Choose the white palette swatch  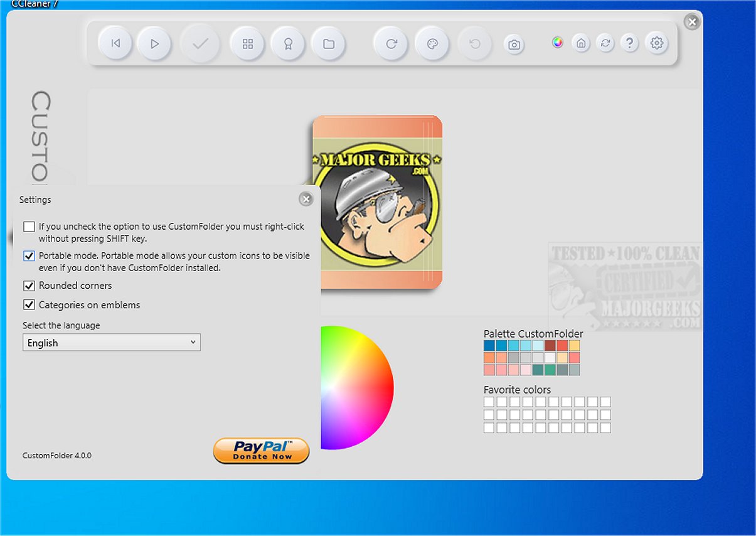[550, 358]
